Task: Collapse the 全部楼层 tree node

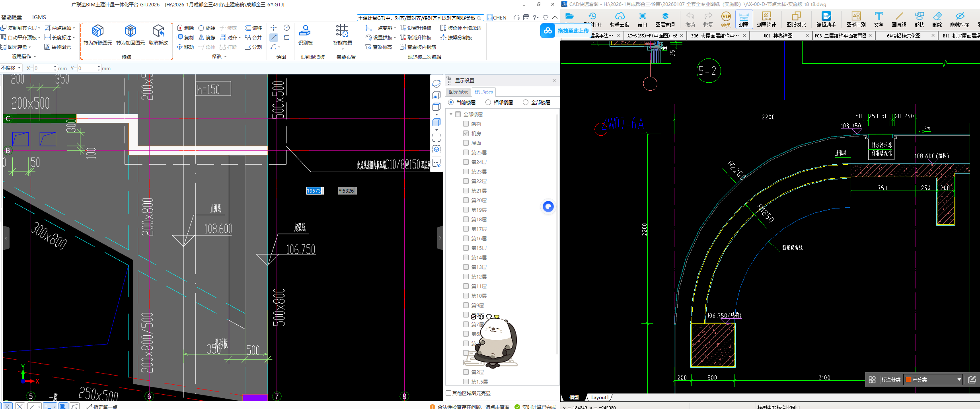Action: tap(451, 115)
